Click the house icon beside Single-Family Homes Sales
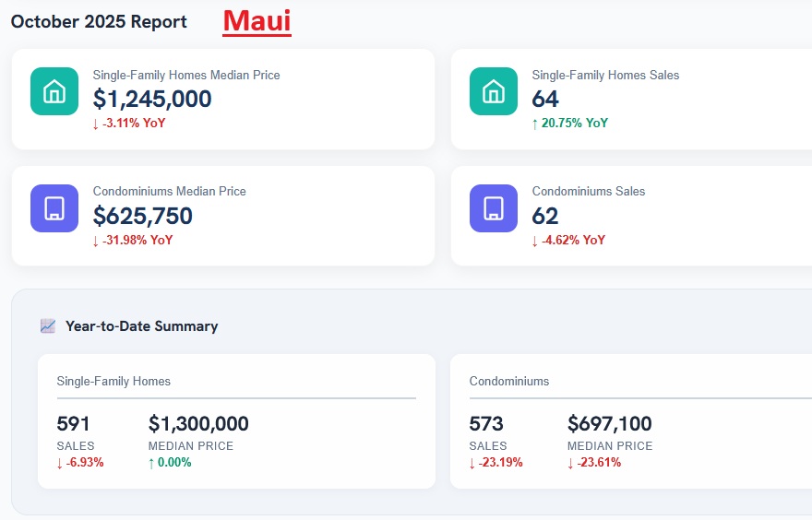 (x=494, y=91)
